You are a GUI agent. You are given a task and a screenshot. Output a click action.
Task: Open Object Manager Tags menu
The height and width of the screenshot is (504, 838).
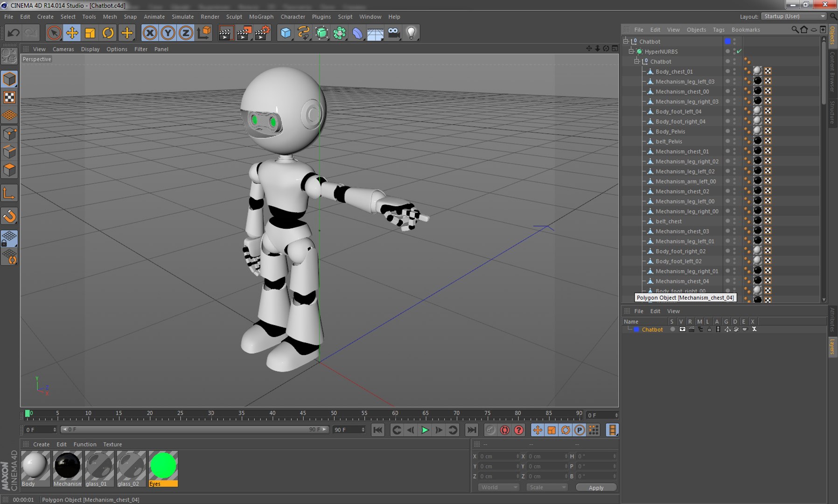point(719,29)
